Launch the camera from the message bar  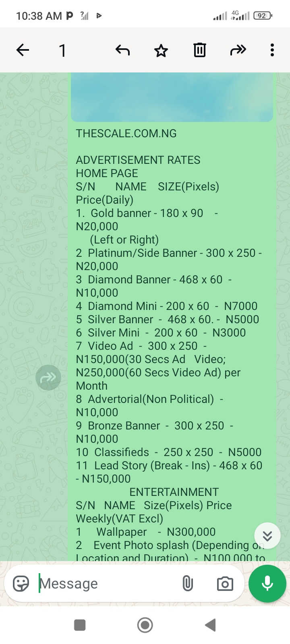coord(225,584)
